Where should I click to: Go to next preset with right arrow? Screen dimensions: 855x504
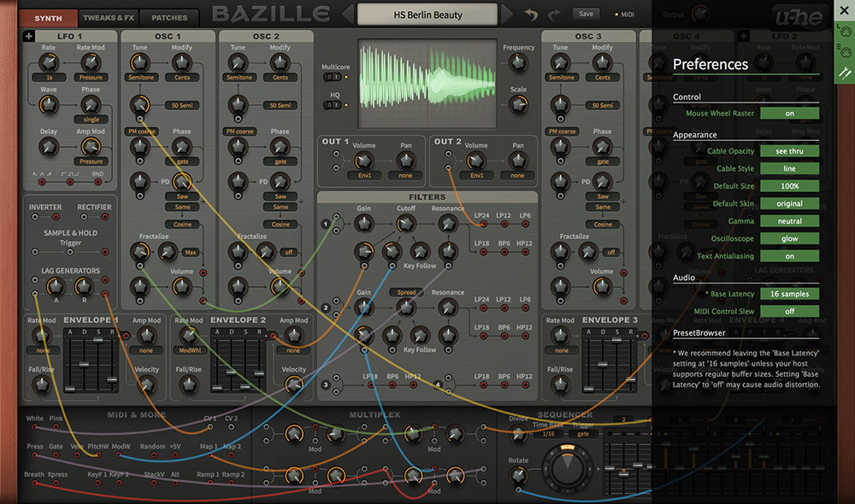coord(507,15)
